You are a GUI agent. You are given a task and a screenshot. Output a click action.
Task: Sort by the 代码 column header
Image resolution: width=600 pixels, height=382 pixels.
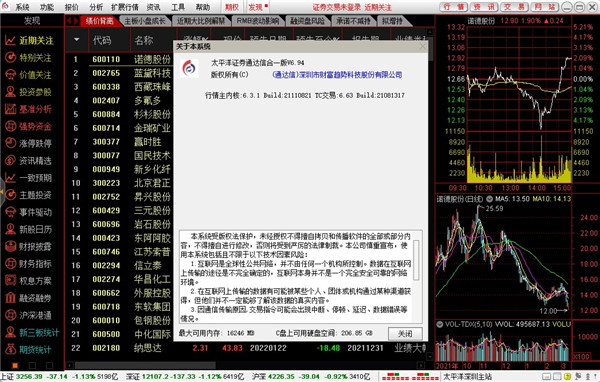pos(102,40)
